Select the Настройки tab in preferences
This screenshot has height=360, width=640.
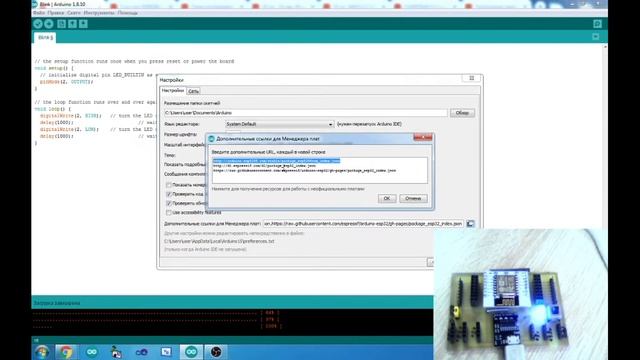(x=173, y=91)
